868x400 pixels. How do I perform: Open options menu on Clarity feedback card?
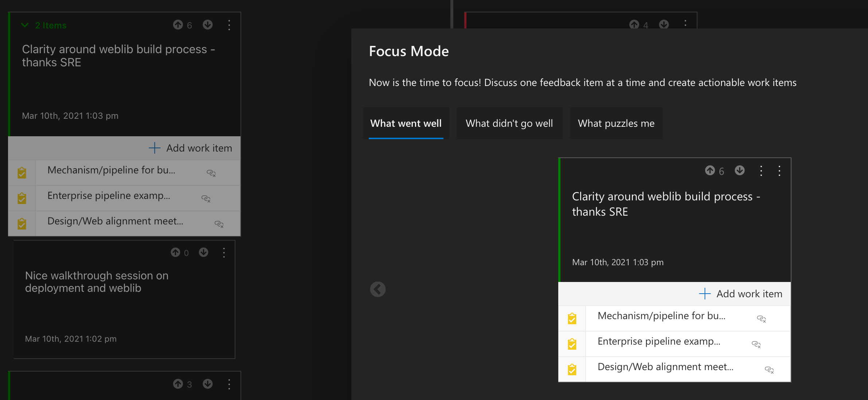tap(229, 25)
